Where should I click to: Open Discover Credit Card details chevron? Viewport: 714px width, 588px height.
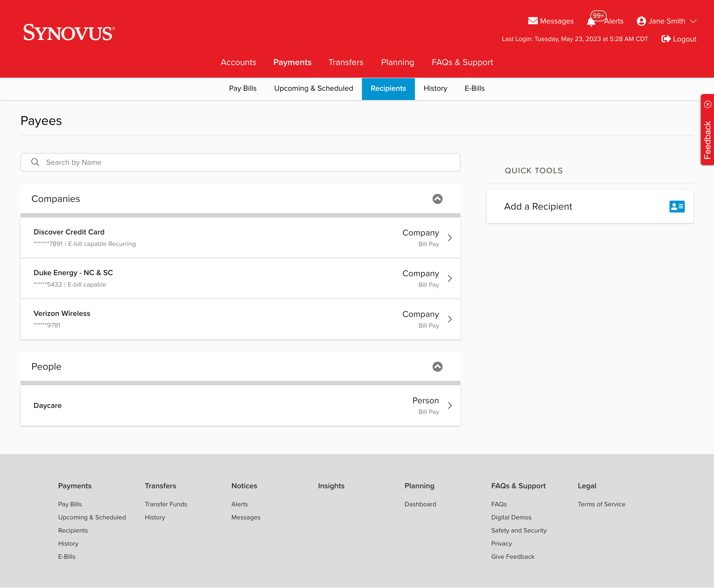pos(450,238)
